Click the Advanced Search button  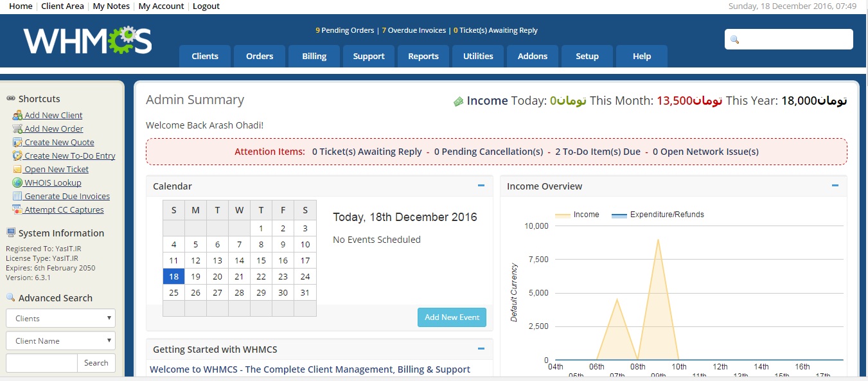[x=96, y=363]
